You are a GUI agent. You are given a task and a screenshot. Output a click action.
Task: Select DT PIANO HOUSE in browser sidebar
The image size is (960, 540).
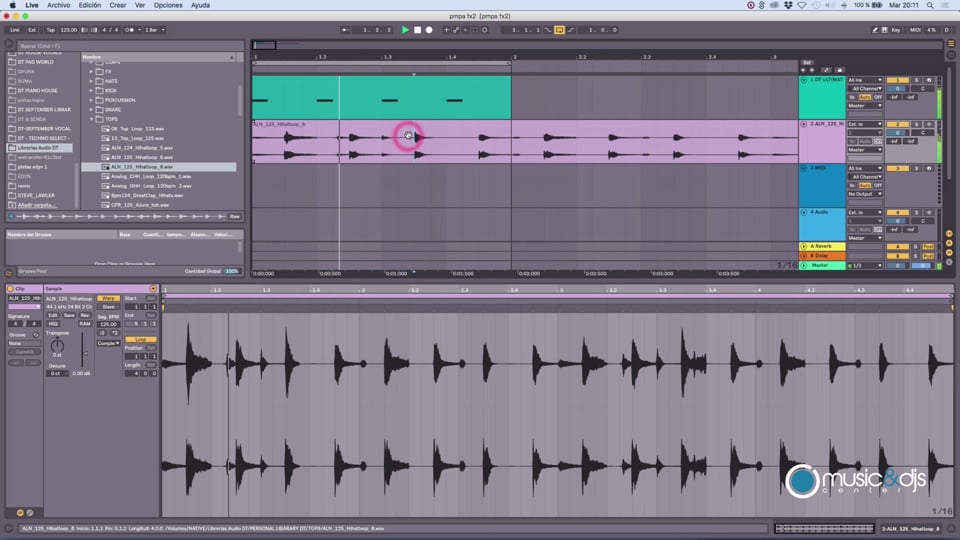[37, 91]
